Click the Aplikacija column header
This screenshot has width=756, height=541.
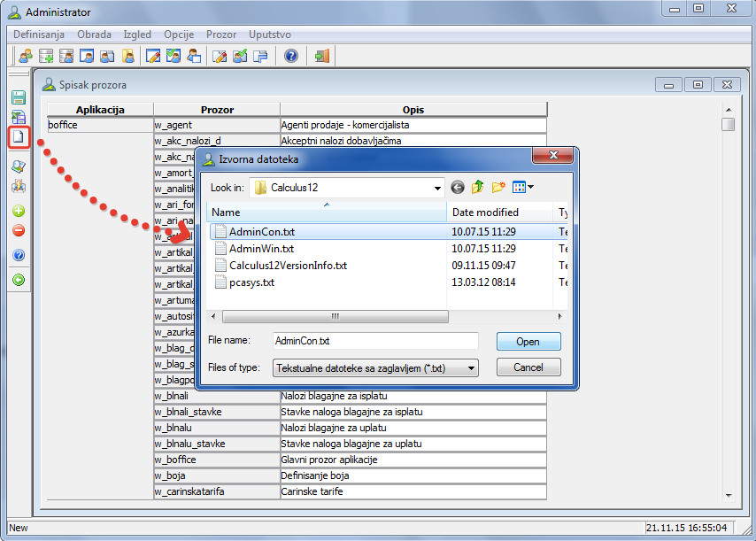coord(100,110)
